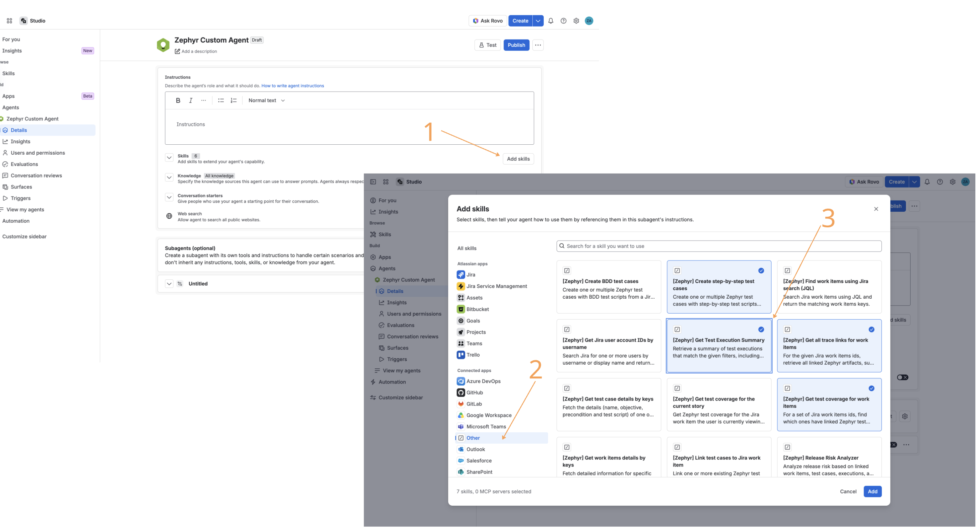This screenshot has width=980, height=531.
Task: Select Get test coverage for the current story skill
Action: point(719,404)
